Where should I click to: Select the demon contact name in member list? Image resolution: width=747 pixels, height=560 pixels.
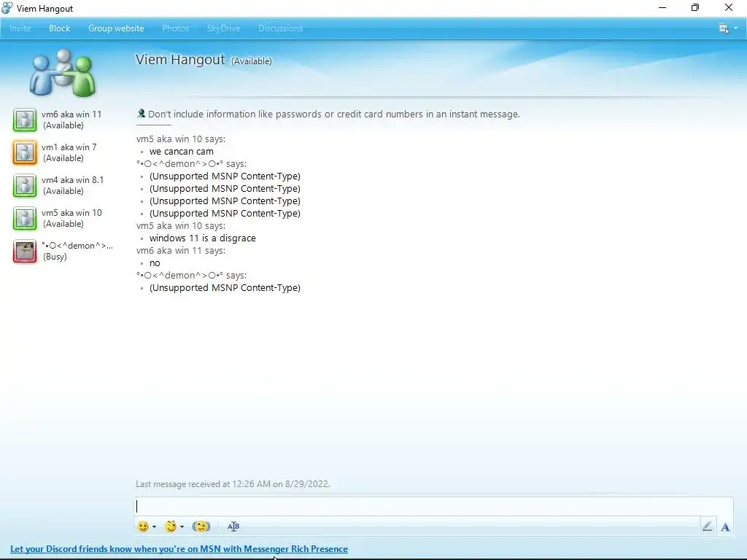pos(77,246)
